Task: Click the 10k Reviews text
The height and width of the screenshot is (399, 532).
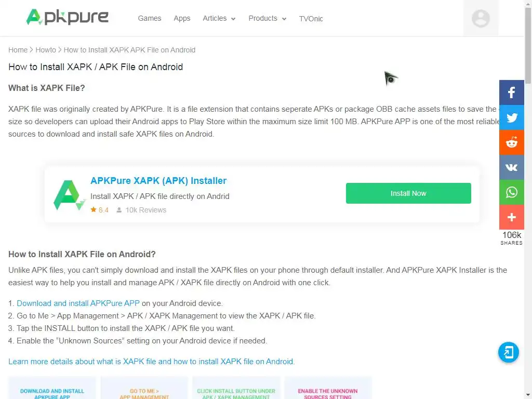Action: click(146, 210)
